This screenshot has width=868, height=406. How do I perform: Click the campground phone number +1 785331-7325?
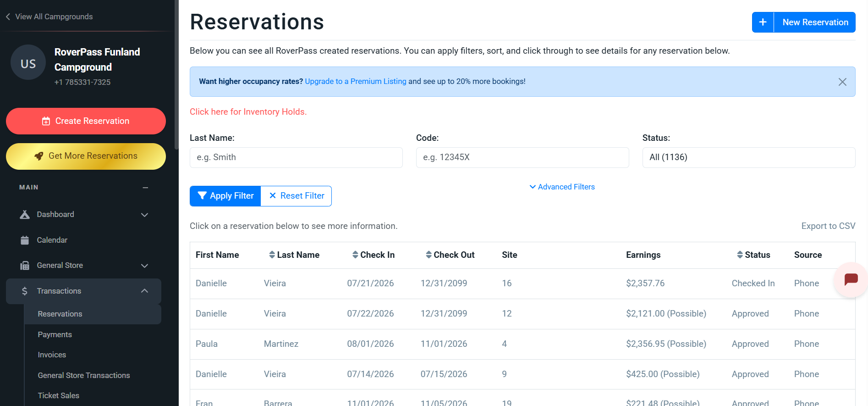pos(82,82)
